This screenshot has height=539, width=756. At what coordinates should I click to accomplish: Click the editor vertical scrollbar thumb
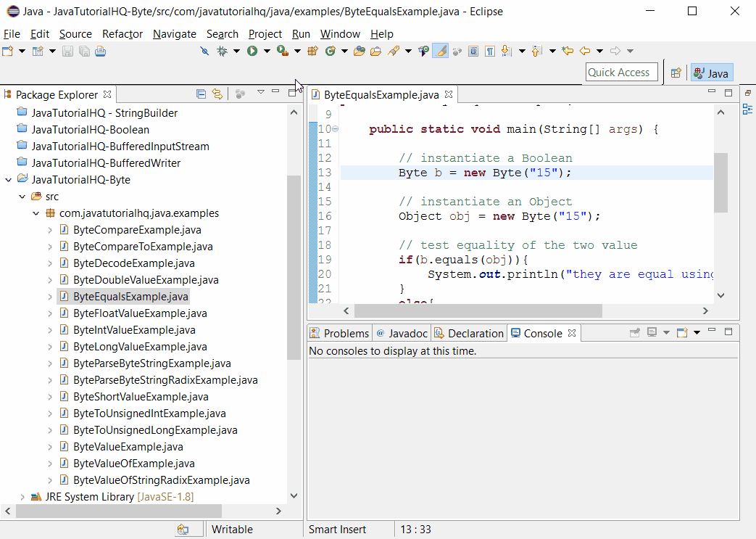pos(720,182)
